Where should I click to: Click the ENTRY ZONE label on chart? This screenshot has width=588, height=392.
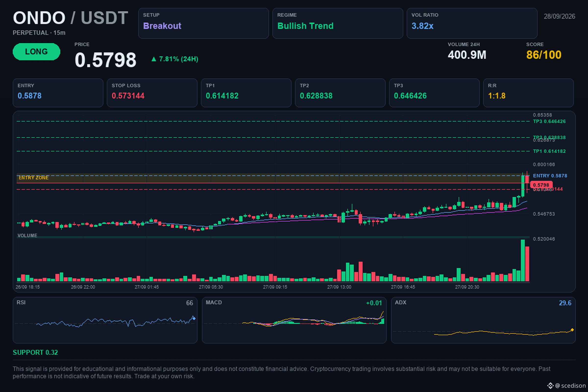click(x=34, y=177)
